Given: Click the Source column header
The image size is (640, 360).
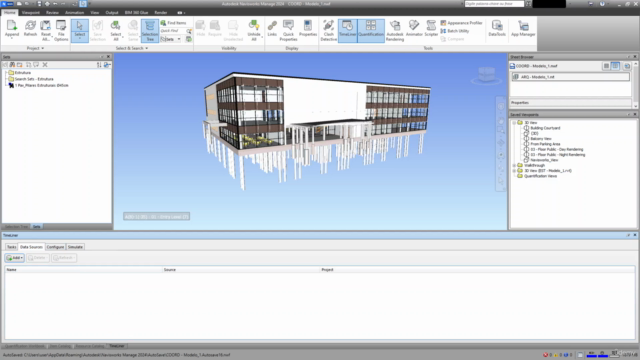Looking at the screenshot, I should click(241, 270).
